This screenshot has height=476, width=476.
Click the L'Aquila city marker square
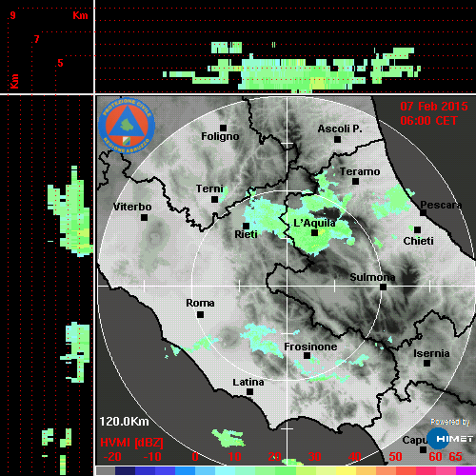[x=315, y=233]
